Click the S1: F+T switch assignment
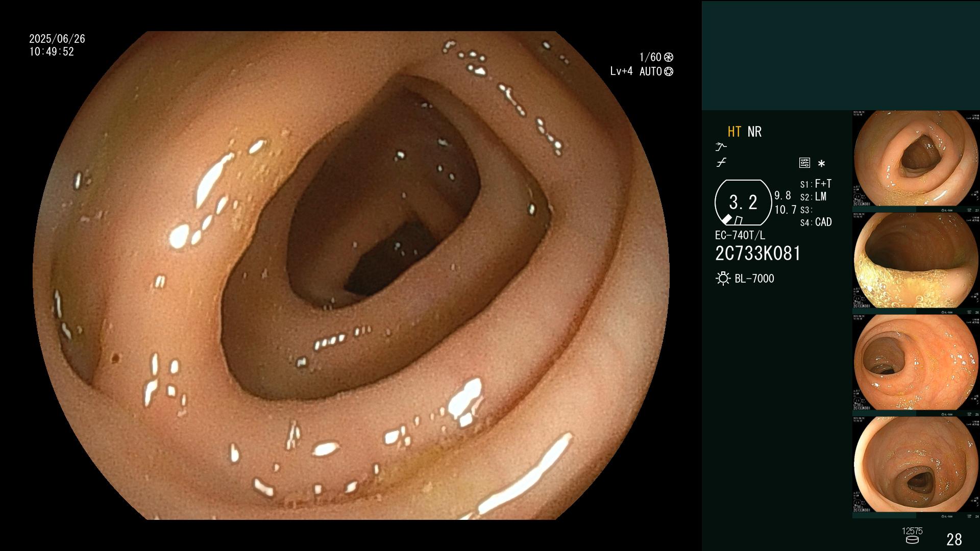The width and height of the screenshot is (980, 551). 816,184
